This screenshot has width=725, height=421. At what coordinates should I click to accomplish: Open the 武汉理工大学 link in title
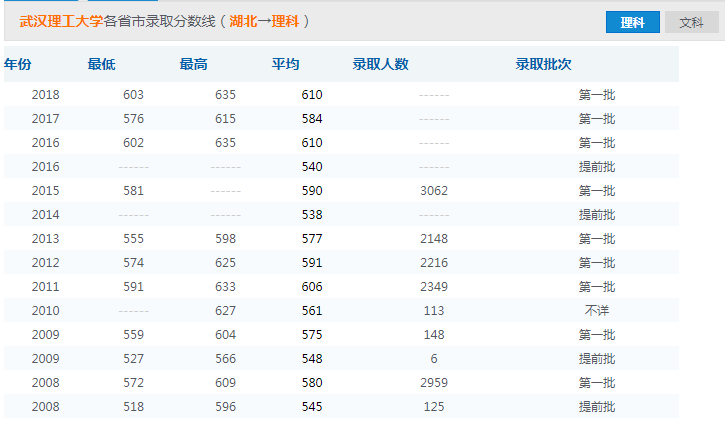pos(61,21)
